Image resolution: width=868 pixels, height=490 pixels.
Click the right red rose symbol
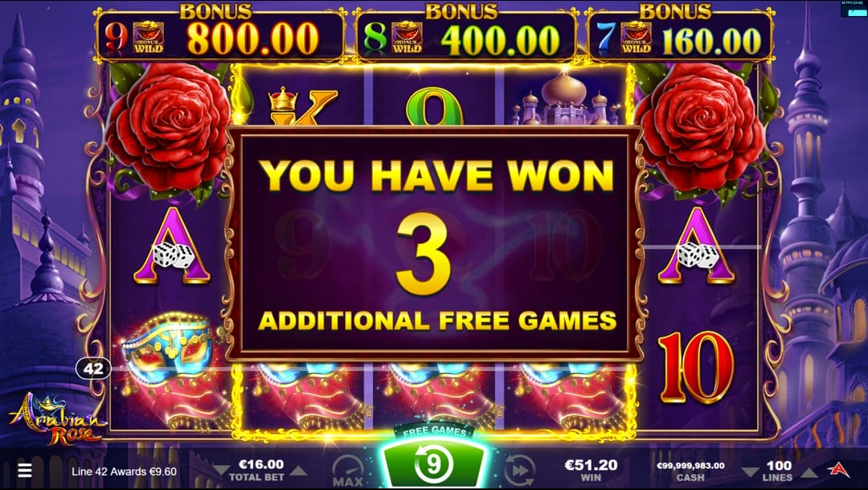coord(698,129)
